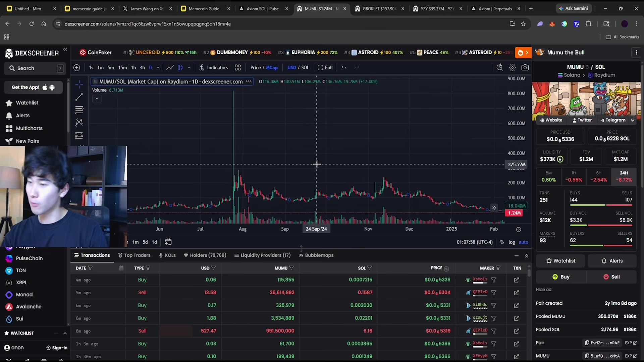Click the browser address bar URL

[148, 24]
